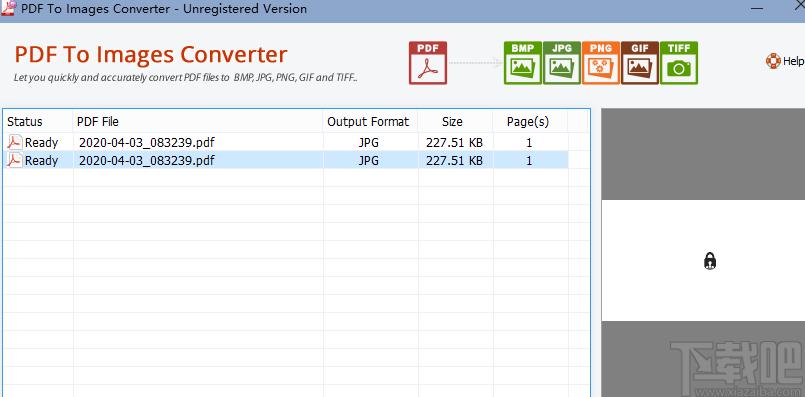The height and width of the screenshot is (397, 805).
Task: Sort by the PDF File column header
Action: (98, 122)
